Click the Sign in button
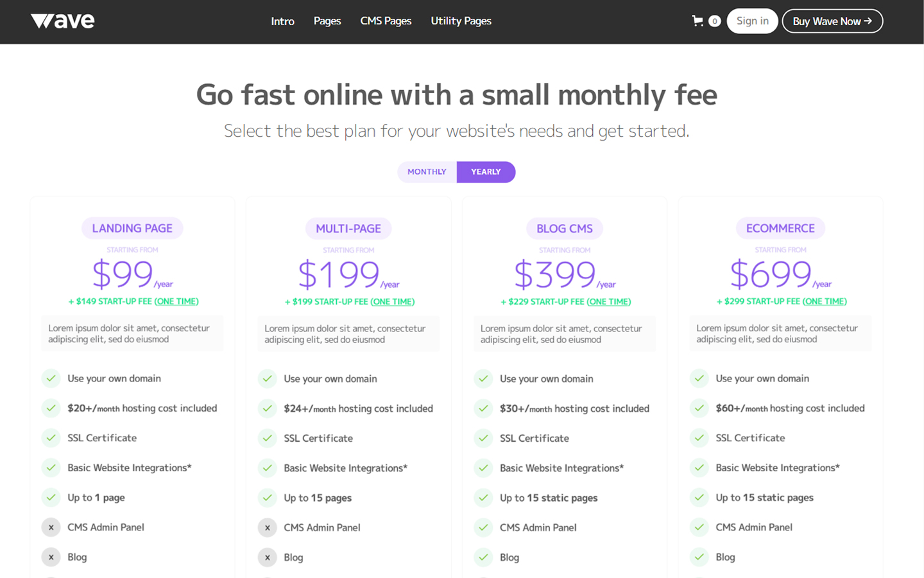The height and width of the screenshot is (578, 924). (752, 21)
